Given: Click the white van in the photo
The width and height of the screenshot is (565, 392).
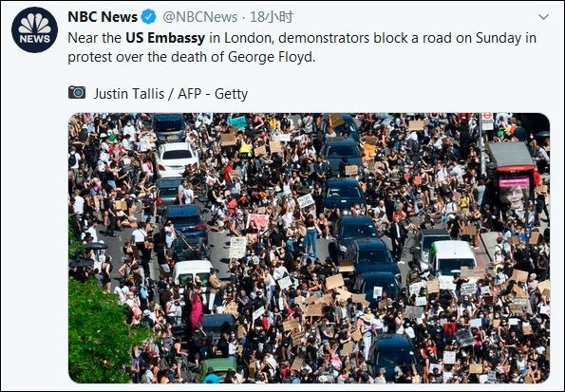Looking at the screenshot, I should coord(451,258).
